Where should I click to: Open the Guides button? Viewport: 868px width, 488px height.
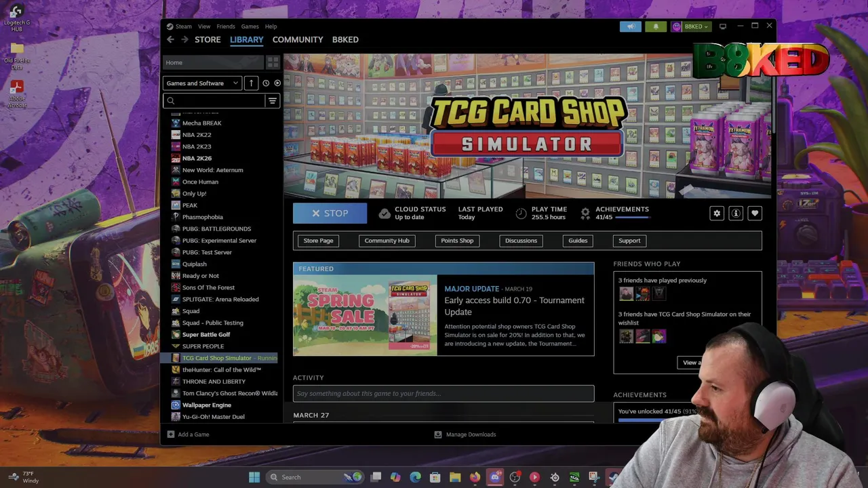(x=578, y=241)
